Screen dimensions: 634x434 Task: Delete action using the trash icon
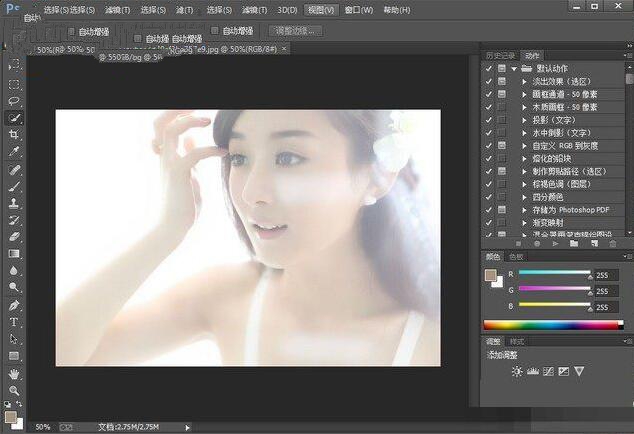click(613, 243)
